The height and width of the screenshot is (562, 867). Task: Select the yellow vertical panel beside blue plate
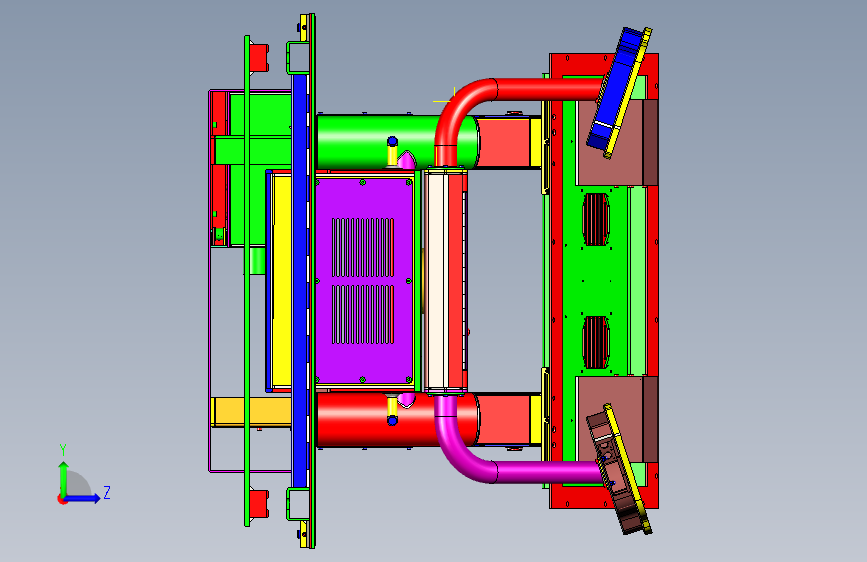282,280
